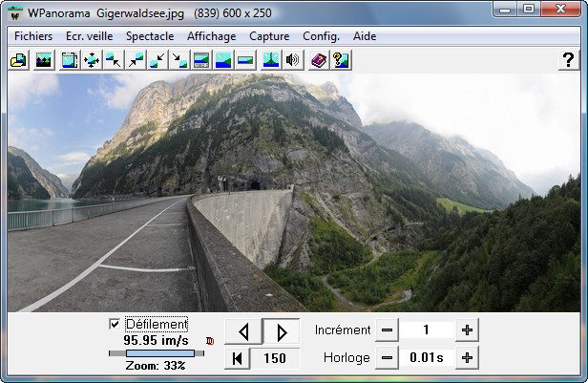Image resolution: width=588 pixels, height=383 pixels.
Task: Click the picture-with-control-panel toolbar icon
Action: pos(201,60)
